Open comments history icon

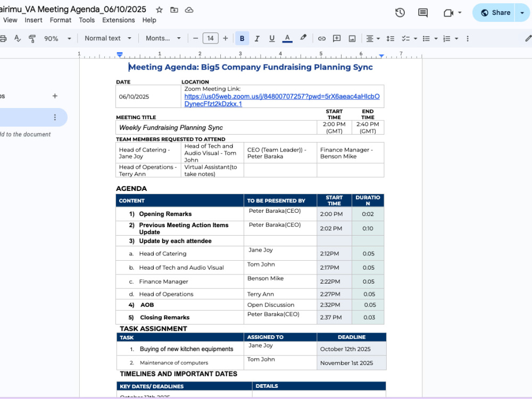click(423, 13)
